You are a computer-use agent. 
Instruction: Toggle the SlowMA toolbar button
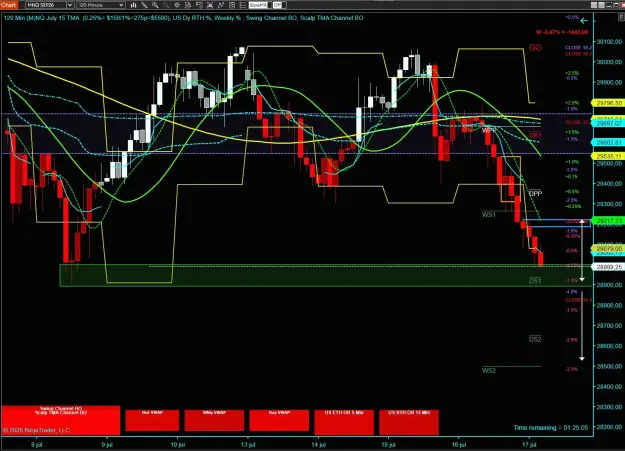click(x=258, y=5)
